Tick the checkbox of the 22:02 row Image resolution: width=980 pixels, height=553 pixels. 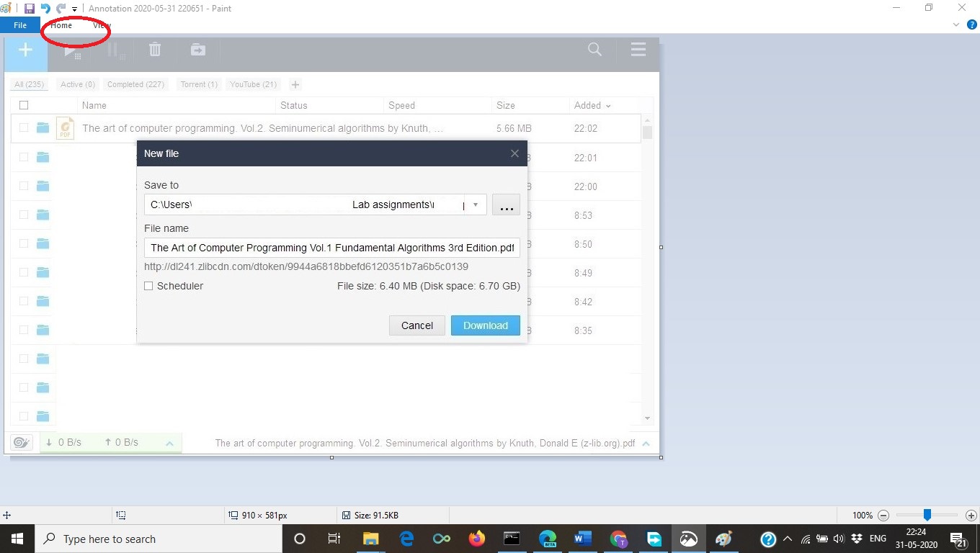[x=24, y=127]
